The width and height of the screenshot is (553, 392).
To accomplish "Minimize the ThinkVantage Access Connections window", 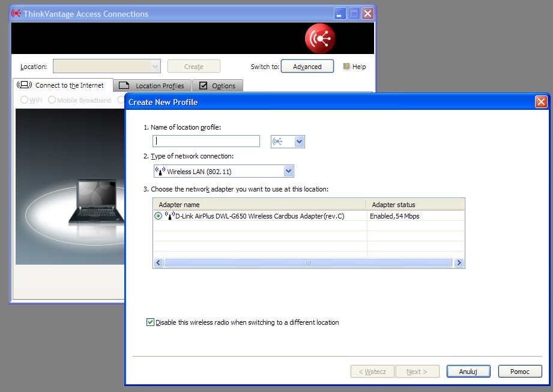I will (x=340, y=14).
